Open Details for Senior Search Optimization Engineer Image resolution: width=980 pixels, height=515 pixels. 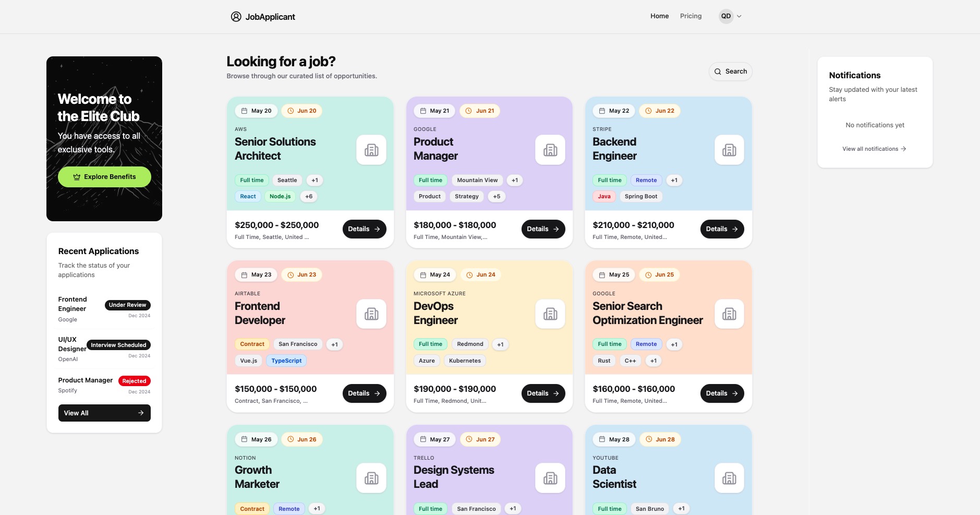tap(722, 393)
